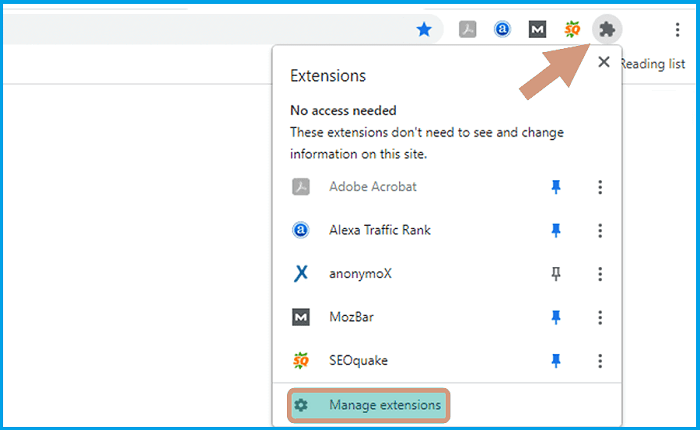Screen dimensions: 700x430
Task: Open Alexa Traffic Rank toolbar icon
Action: point(502,29)
